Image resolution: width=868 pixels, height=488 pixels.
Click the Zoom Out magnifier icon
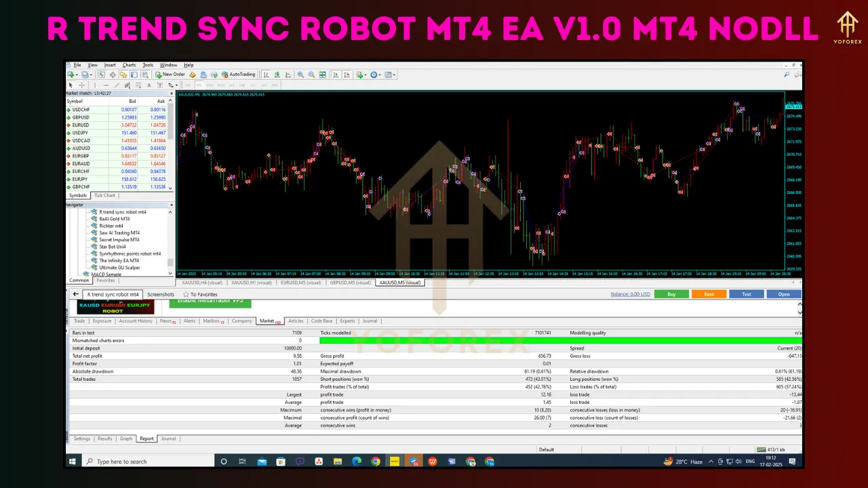pyautogui.click(x=311, y=75)
